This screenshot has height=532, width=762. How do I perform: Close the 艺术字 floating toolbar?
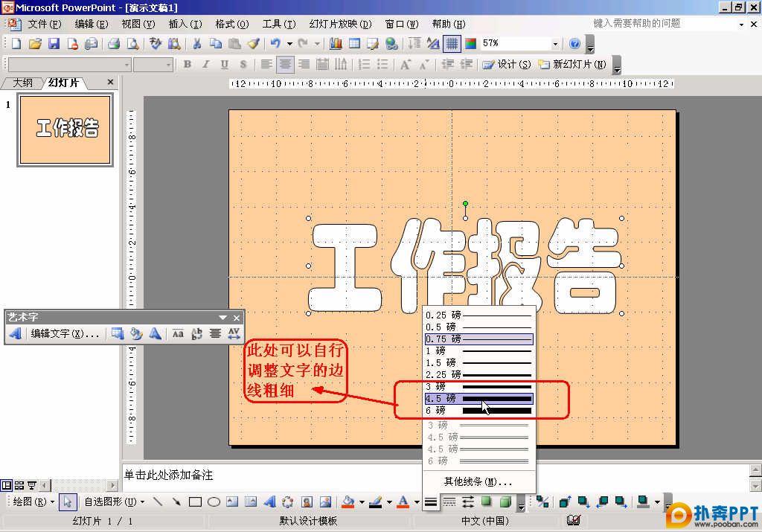237,318
